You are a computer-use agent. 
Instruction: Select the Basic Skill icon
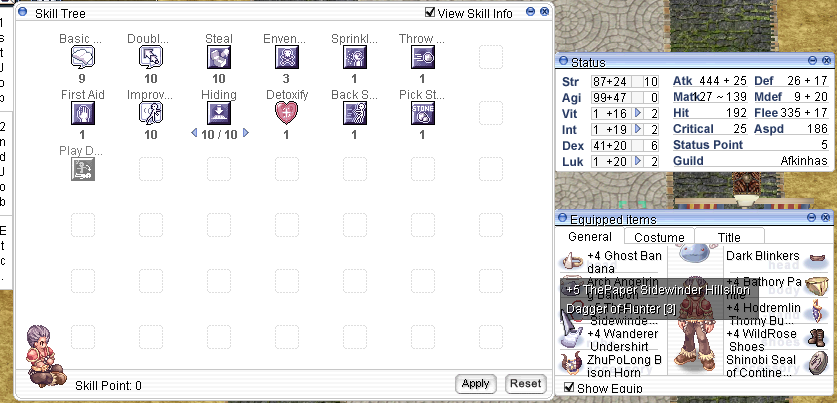(x=83, y=57)
